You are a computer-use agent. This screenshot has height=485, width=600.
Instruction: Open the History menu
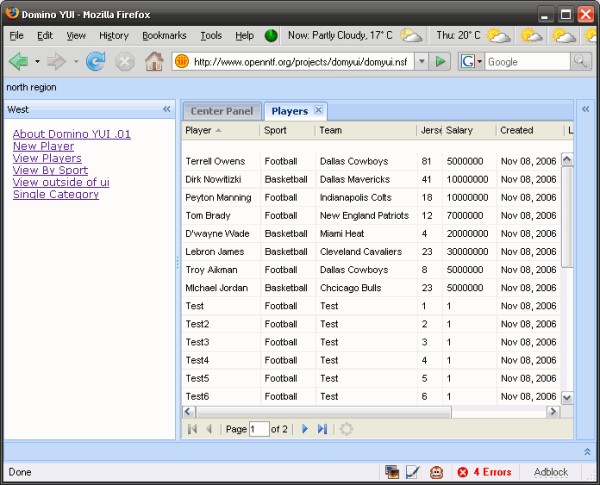coord(114,36)
